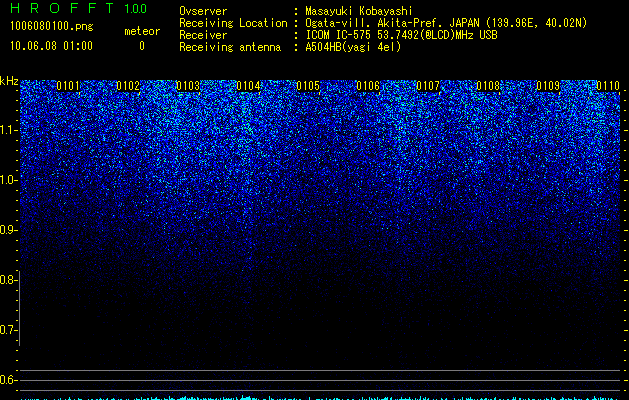Click the Ovserver label
The width and height of the screenshot is (629, 400).
point(203,11)
